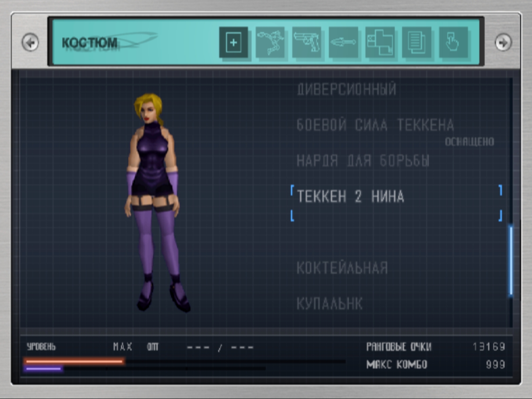Open the floor plan map tab
Viewport: 532px width, 399px height.
380,42
